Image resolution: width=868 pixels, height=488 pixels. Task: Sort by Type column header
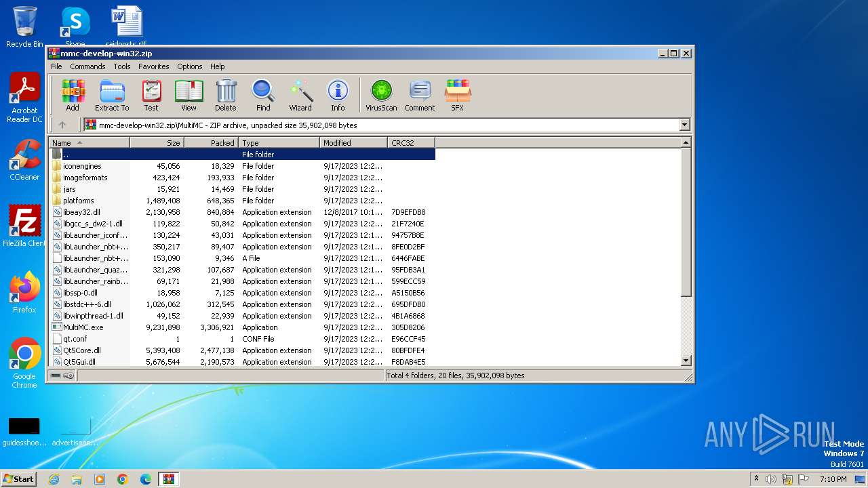click(x=279, y=143)
